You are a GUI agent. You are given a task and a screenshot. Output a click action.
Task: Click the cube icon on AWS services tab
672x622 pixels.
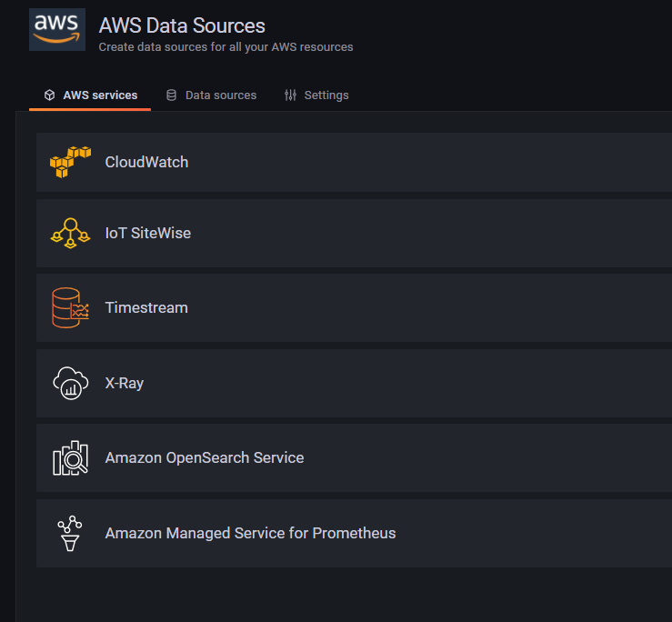coord(49,95)
